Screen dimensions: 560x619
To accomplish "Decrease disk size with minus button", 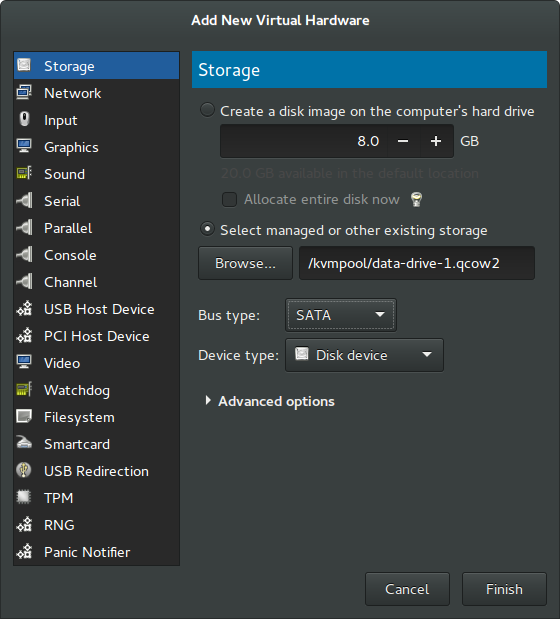I will pyautogui.click(x=403, y=141).
